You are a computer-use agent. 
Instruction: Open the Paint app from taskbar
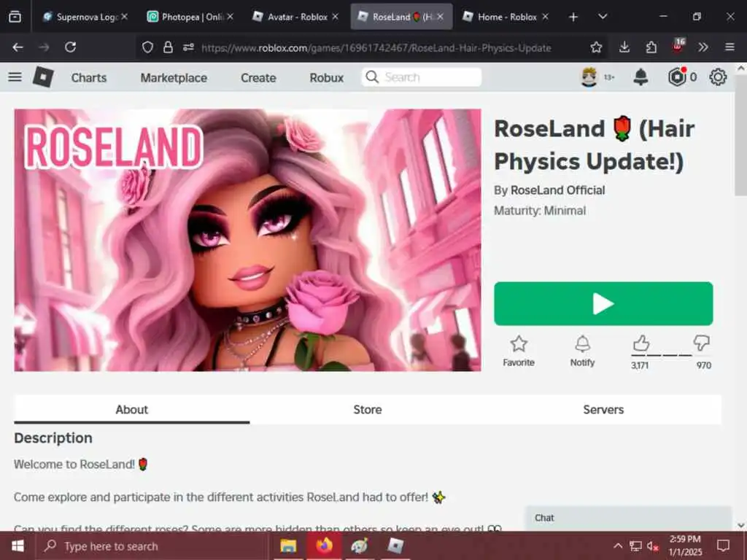coord(359,545)
